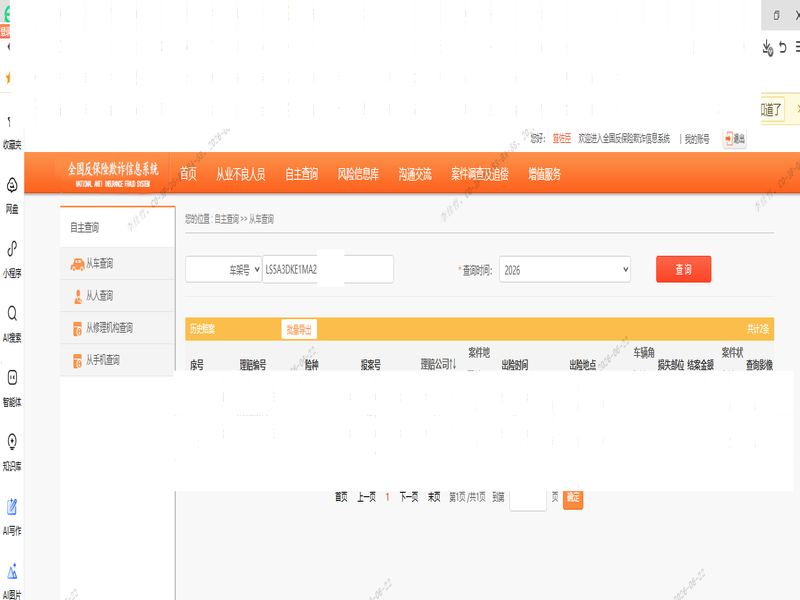Click the red 查询 button
Screen dimensions: 800x600
683,269
